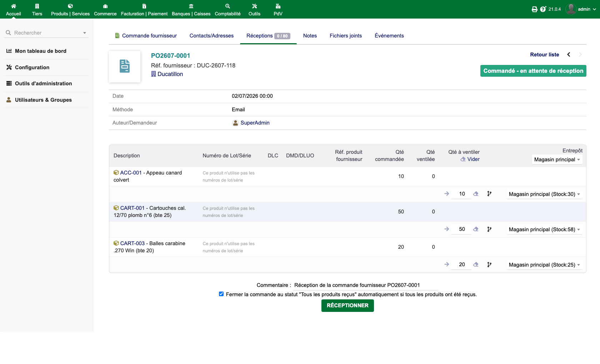Open Comptabilité in the top menu
600x364 pixels.
click(227, 10)
